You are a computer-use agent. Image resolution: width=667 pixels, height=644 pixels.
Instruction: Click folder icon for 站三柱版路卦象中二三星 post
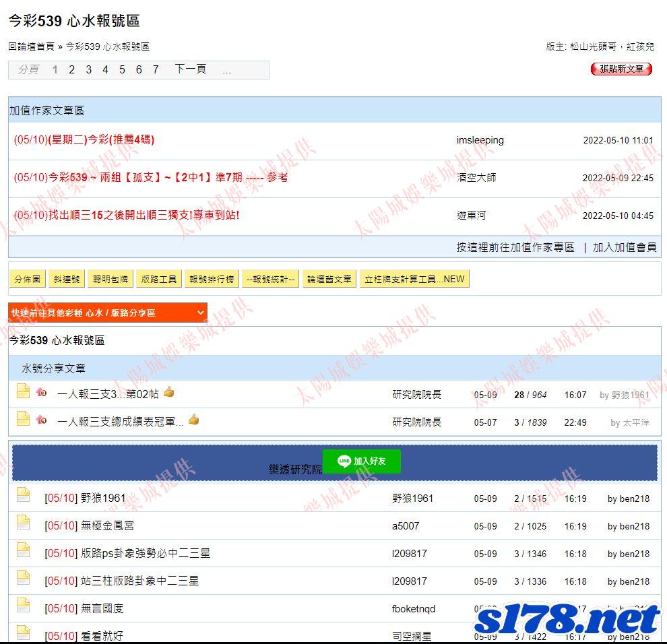(23, 577)
